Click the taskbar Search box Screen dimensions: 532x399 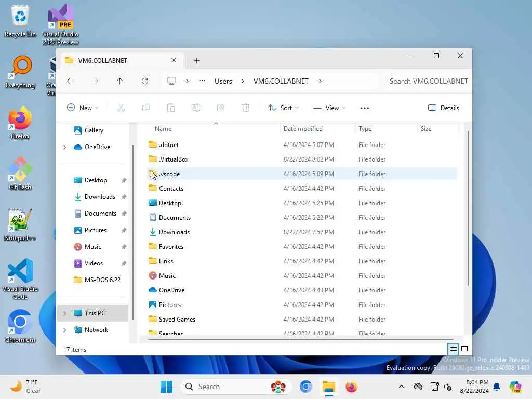click(235, 387)
